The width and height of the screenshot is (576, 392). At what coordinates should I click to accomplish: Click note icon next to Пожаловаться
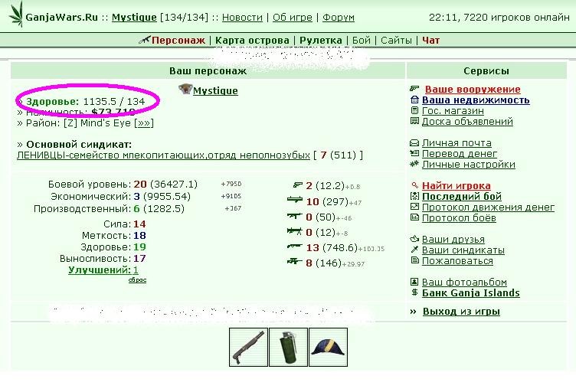[x=414, y=260]
